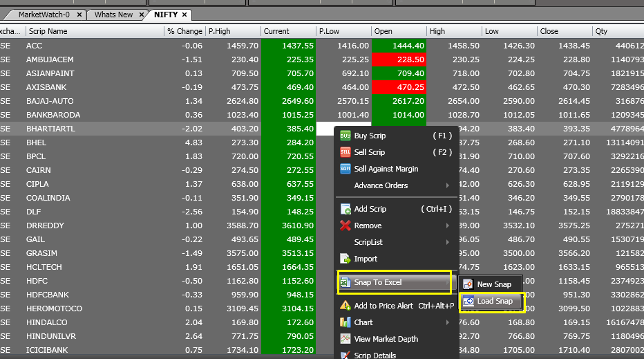Click the red Remove cross icon
This screenshot has height=359, width=644.
coord(345,225)
